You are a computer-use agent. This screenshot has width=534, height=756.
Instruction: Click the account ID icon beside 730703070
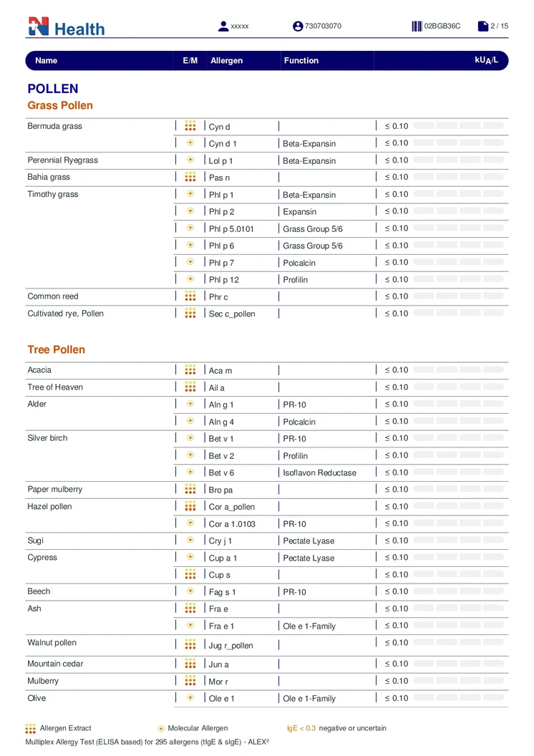click(x=298, y=26)
